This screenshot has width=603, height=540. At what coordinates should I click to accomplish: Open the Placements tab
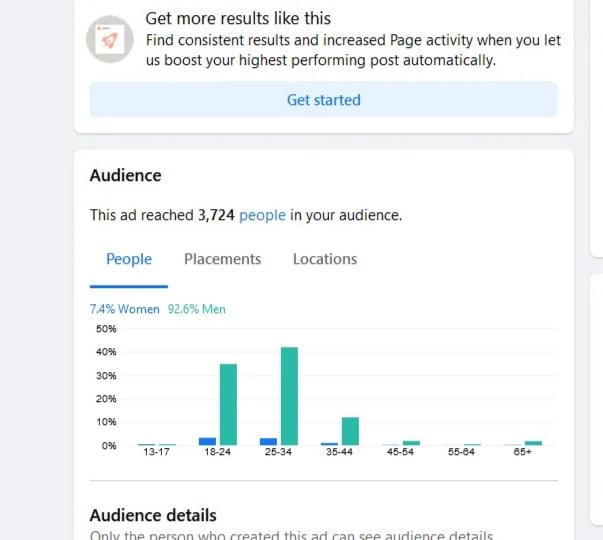click(222, 259)
